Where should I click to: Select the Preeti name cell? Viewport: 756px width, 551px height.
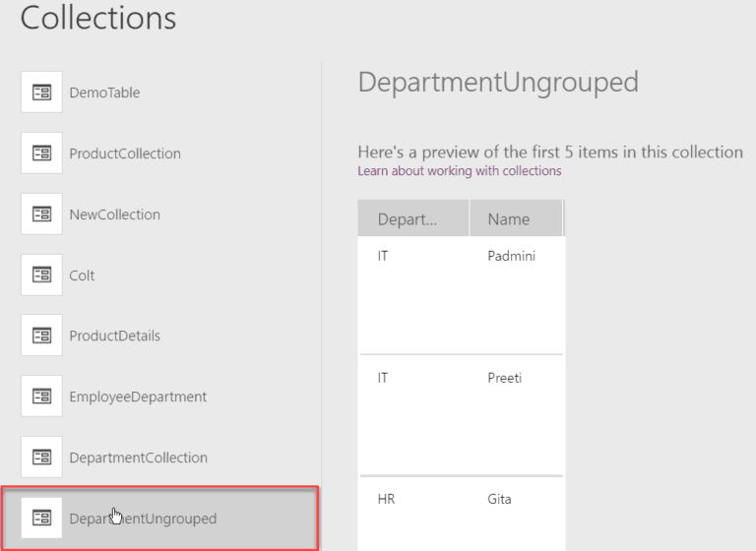point(504,378)
